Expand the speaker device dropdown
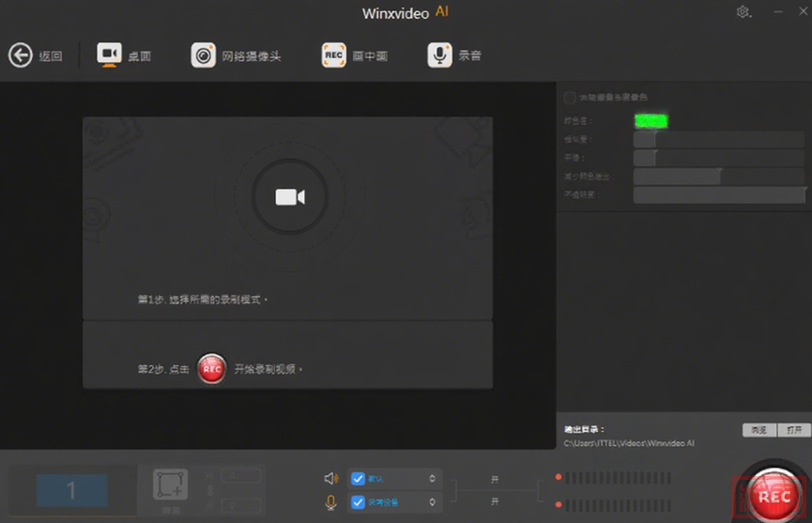The image size is (812, 523). 432,478
